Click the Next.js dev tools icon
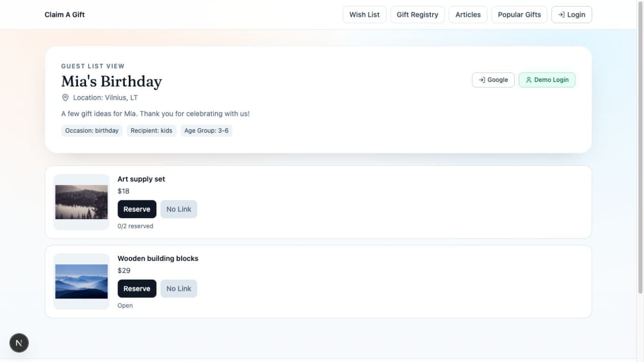644x362 pixels. (x=19, y=343)
